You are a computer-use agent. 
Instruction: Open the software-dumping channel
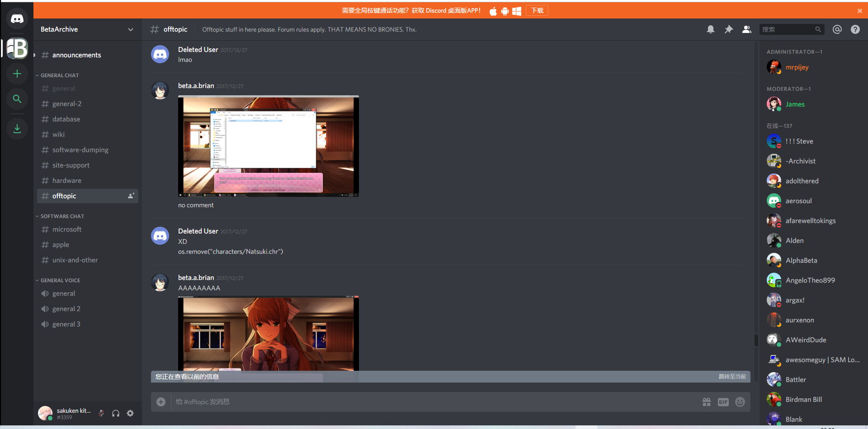pos(88,150)
